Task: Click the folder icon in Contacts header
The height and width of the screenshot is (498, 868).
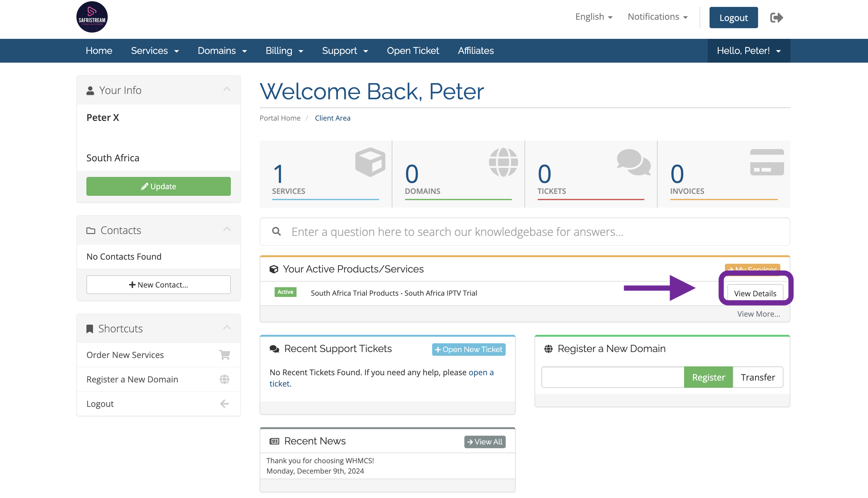Action: (x=90, y=231)
